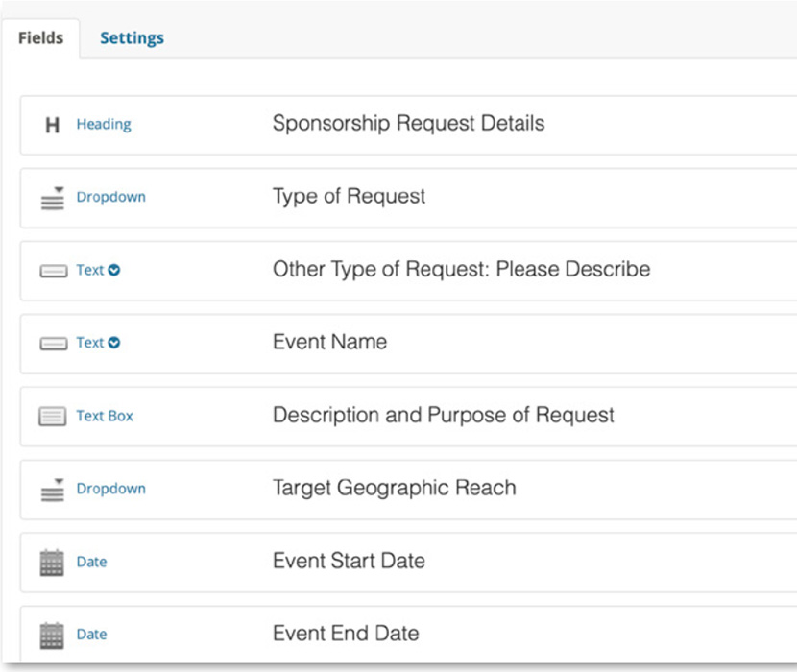Screen dimensions: 797x672
Task: Click the Target Geographic Reach dropdown icon
Action: click(x=53, y=490)
